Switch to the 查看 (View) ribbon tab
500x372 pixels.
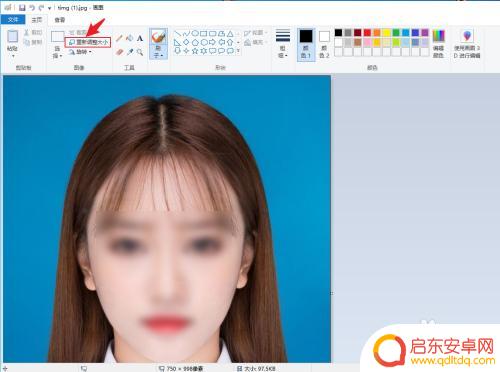click(x=60, y=20)
